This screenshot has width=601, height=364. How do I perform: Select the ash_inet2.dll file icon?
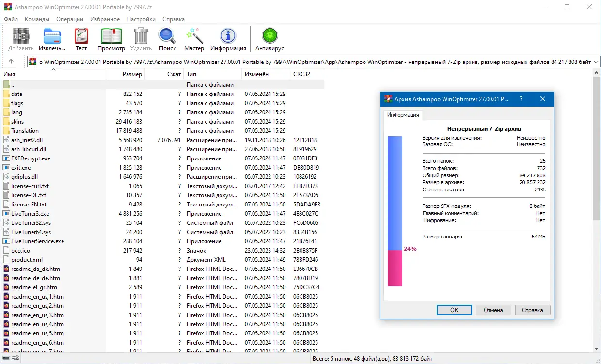point(6,140)
